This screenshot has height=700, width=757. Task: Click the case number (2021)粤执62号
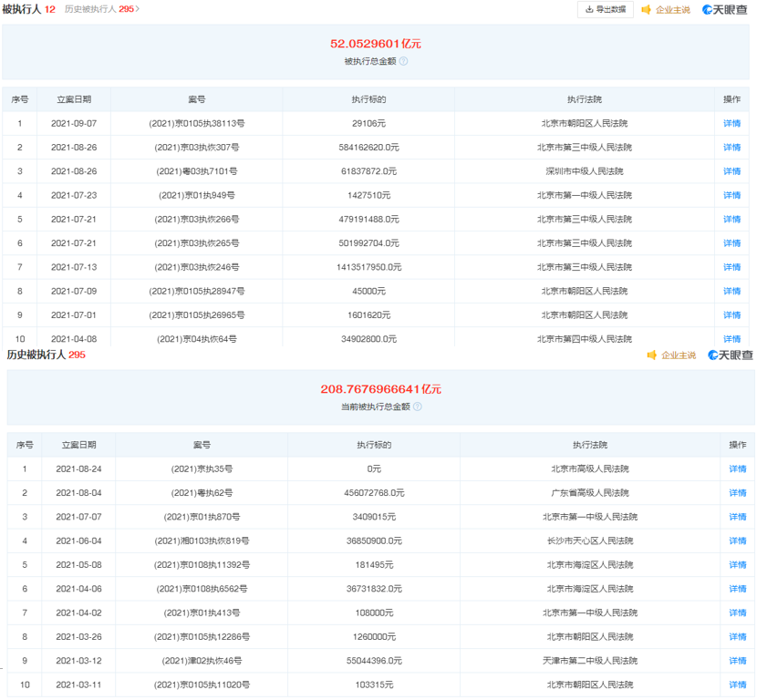(202, 493)
